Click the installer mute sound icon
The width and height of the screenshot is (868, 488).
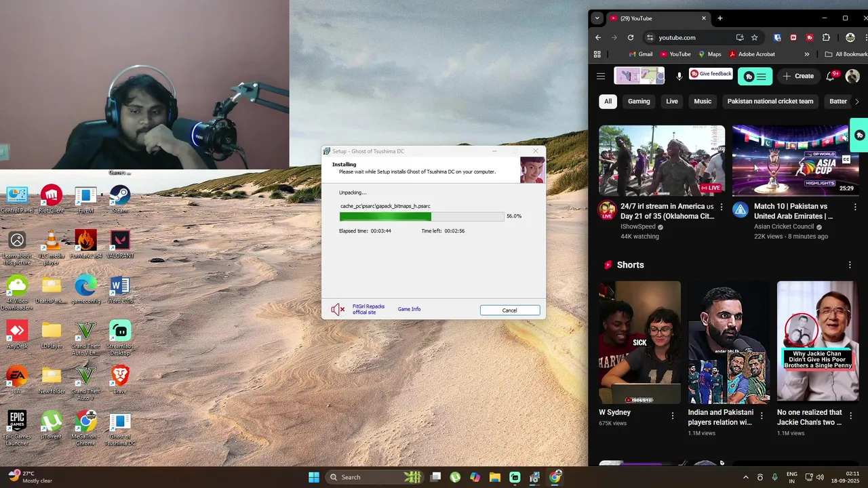pos(338,310)
